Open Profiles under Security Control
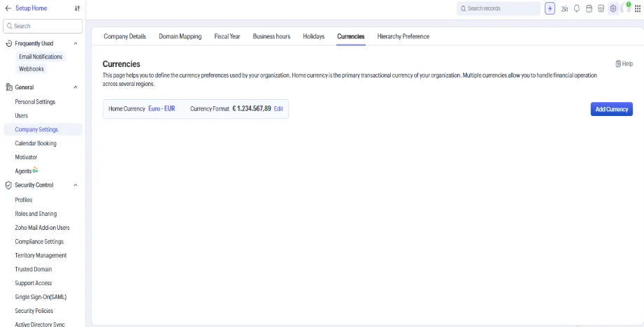Image resolution: width=644 pixels, height=327 pixels. pyautogui.click(x=23, y=200)
